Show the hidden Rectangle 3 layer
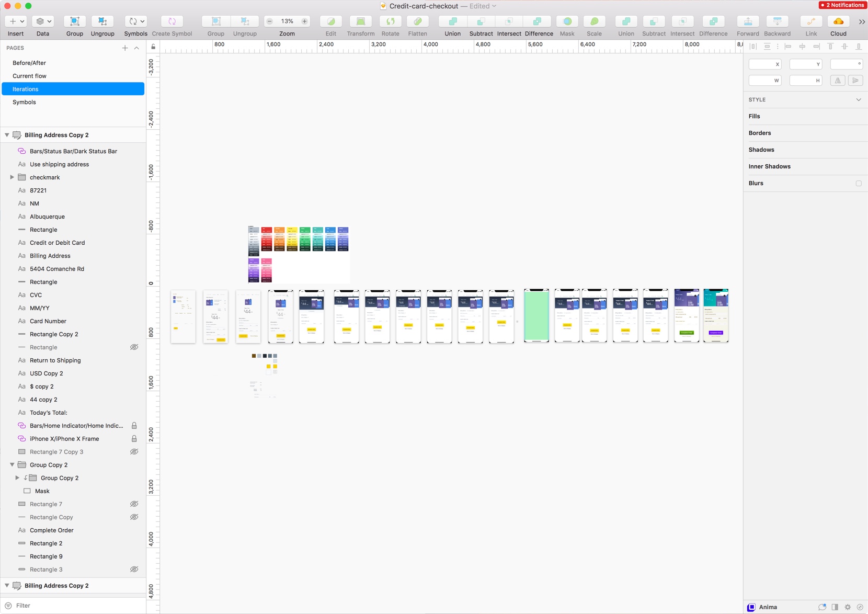The height and width of the screenshot is (614, 868). coord(134,570)
